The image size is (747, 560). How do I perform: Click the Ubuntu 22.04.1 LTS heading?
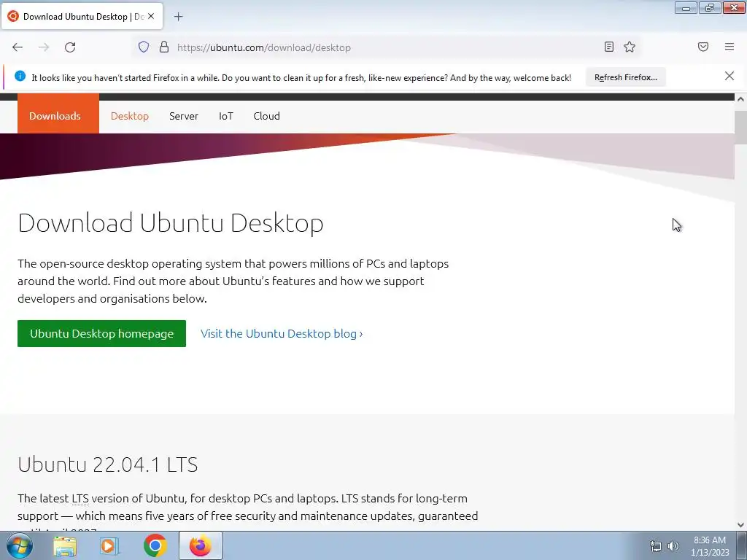pos(108,464)
